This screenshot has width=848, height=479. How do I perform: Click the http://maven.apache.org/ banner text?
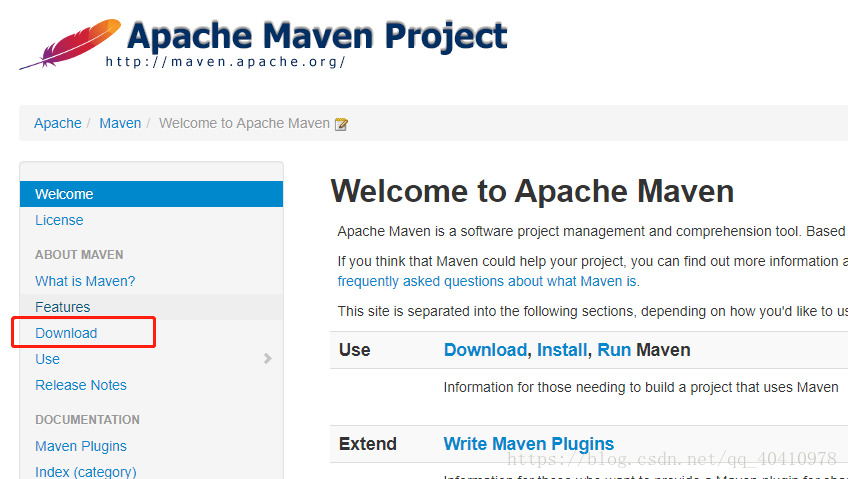pyautogui.click(x=226, y=62)
